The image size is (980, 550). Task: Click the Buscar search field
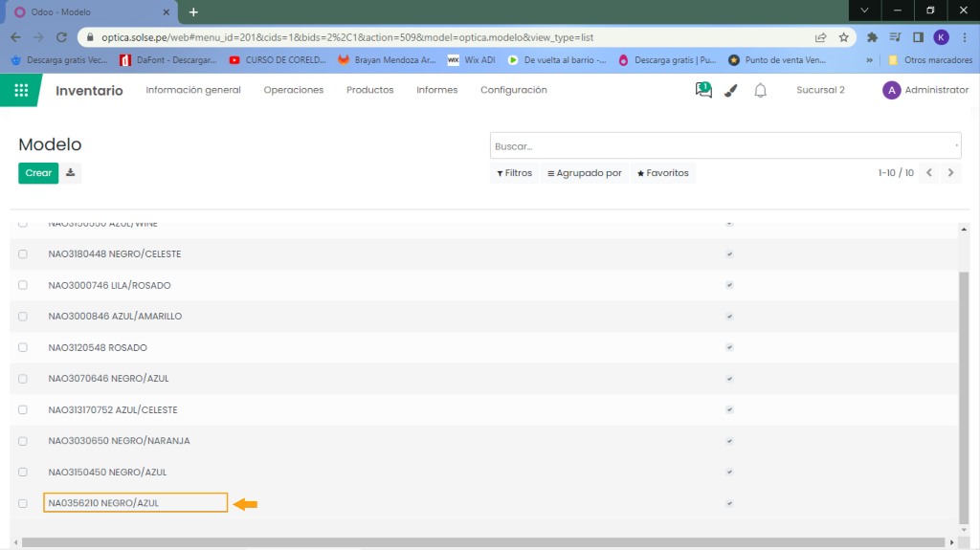(723, 146)
